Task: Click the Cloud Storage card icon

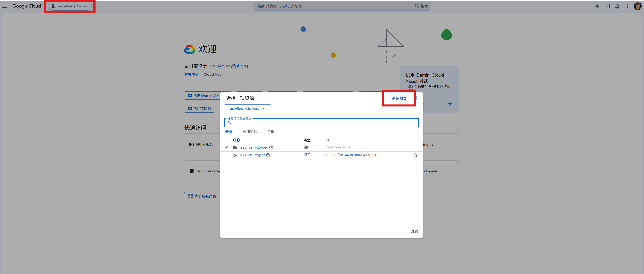Action: tap(192, 171)
